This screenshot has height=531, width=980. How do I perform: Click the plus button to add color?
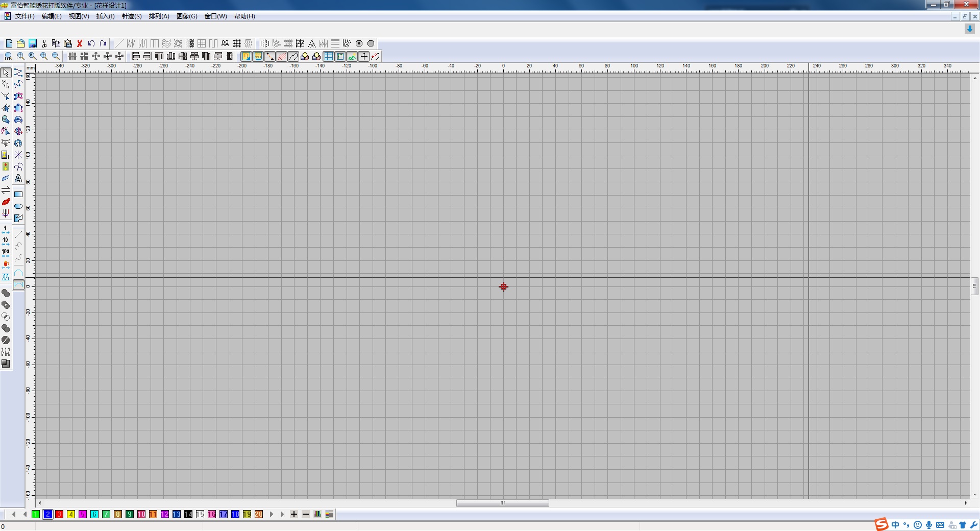point(294,514)
